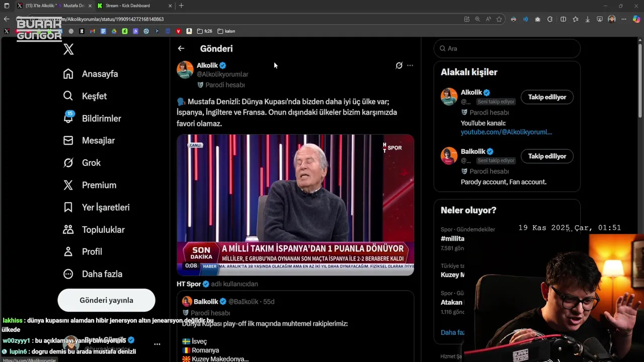Toggle Takip ediliyor for Alkolik
644x362 pixels.
point(547,97)
